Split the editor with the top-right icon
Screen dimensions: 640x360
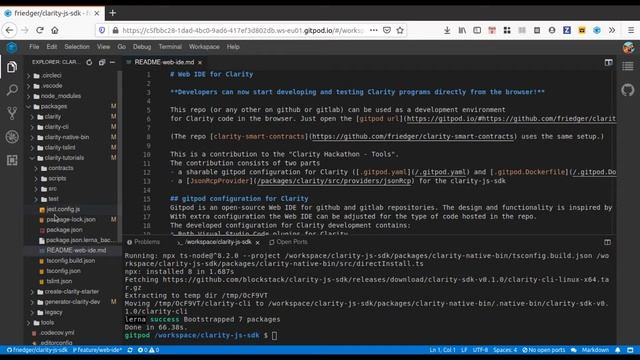(609, 62)
